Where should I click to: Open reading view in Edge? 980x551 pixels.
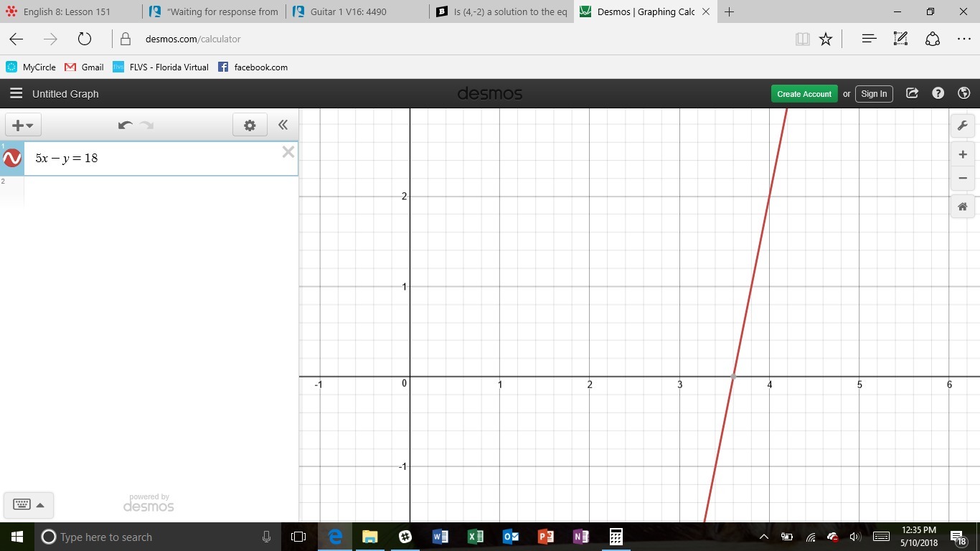pos(802,39)
